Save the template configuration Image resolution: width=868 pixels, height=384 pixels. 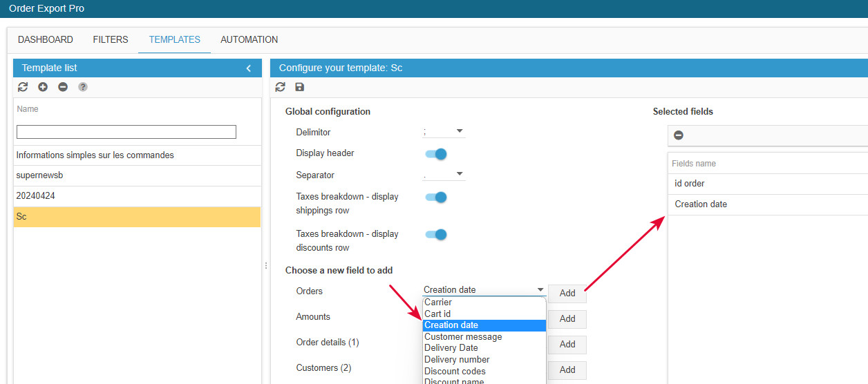click(299, 87)
